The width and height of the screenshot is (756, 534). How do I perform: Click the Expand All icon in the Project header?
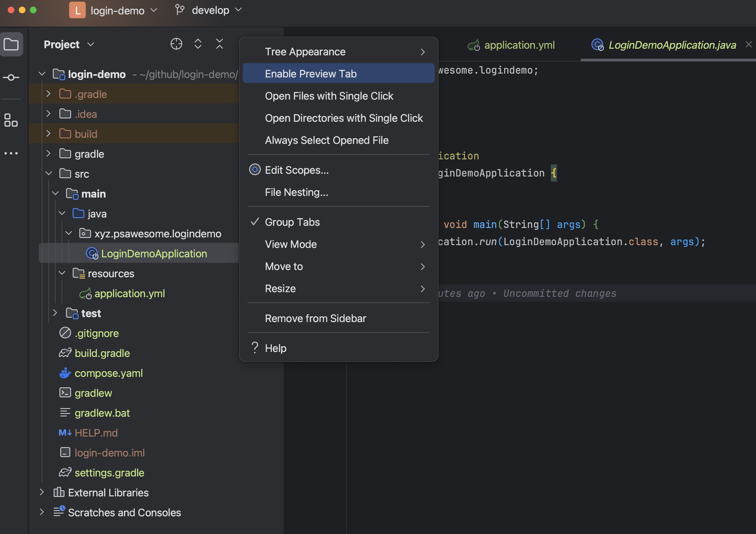click(x=197, y=44)
